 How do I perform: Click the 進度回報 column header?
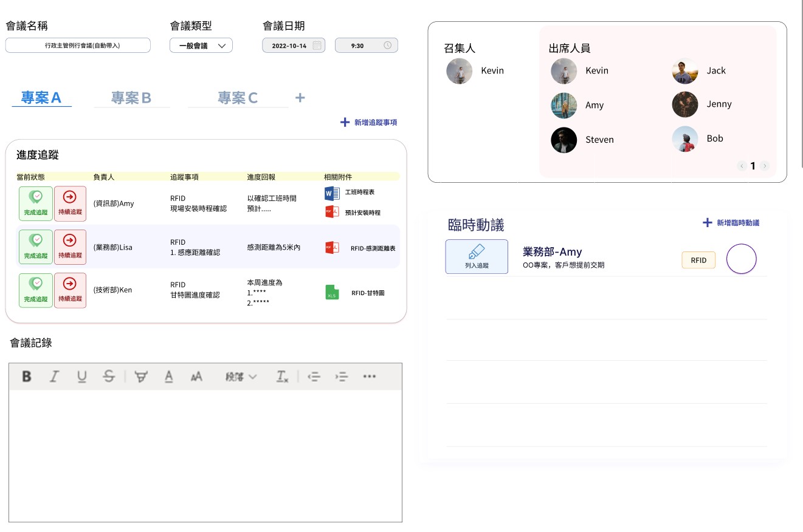[x=261, y=177]
